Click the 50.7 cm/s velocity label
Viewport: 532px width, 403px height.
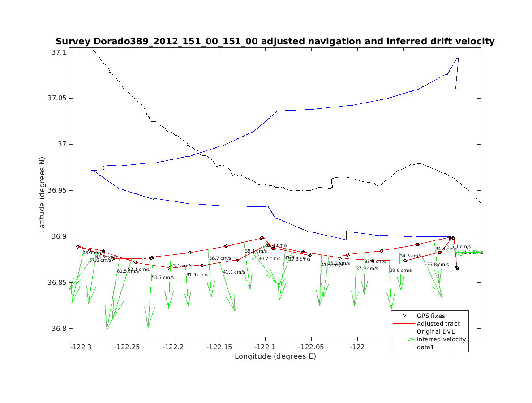(x=163, y=278)
